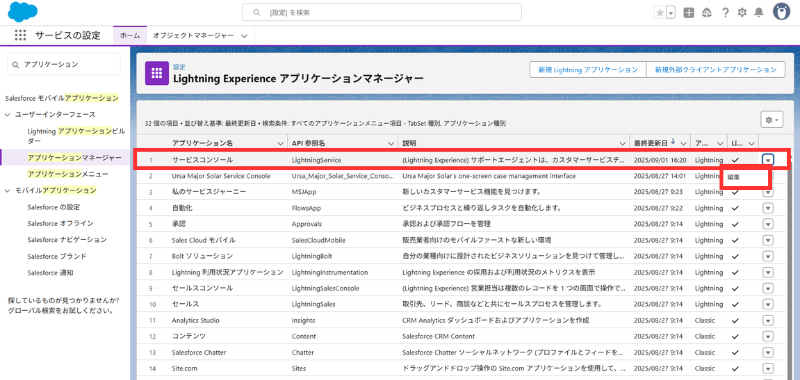Open list view settings gear button
800x380 pixels.
(x=771, y=120)
